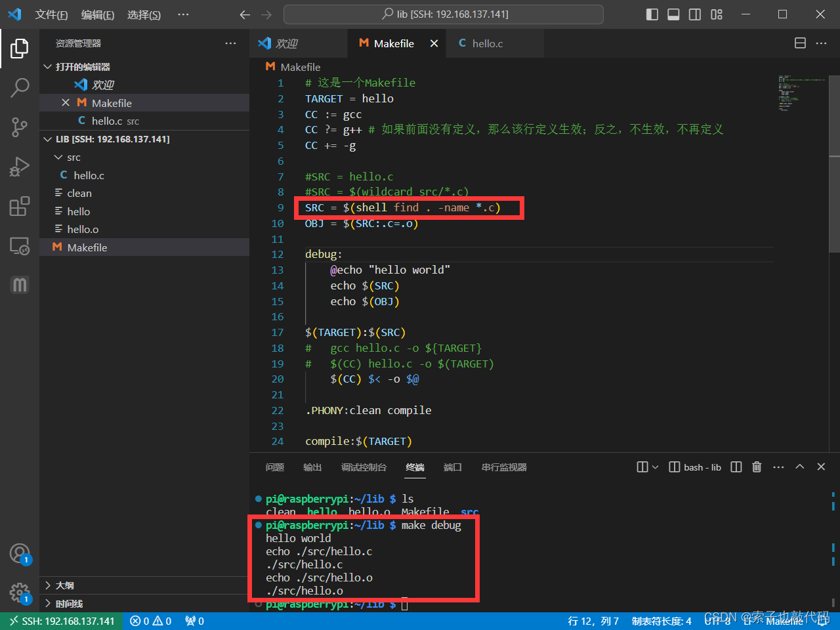Select the hello binary file in explorer
Image resolution: width=840 pixels, height=630 pixels.
(x=144, y=211)
